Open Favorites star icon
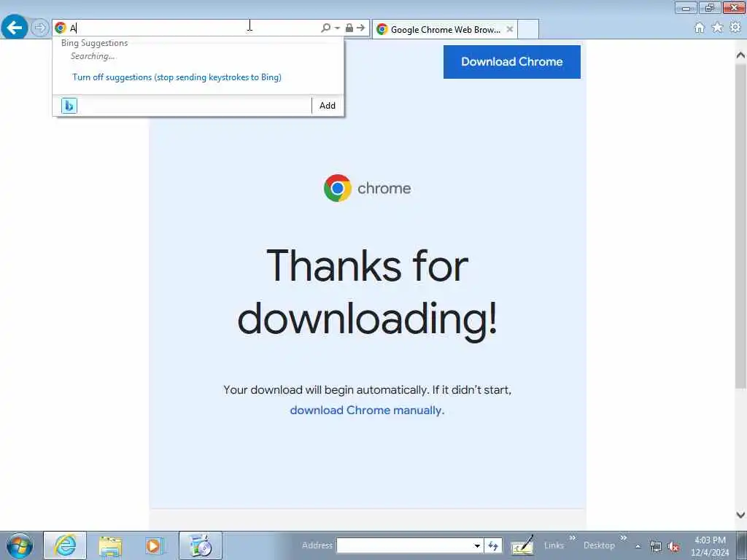 [x=717, y=28]
